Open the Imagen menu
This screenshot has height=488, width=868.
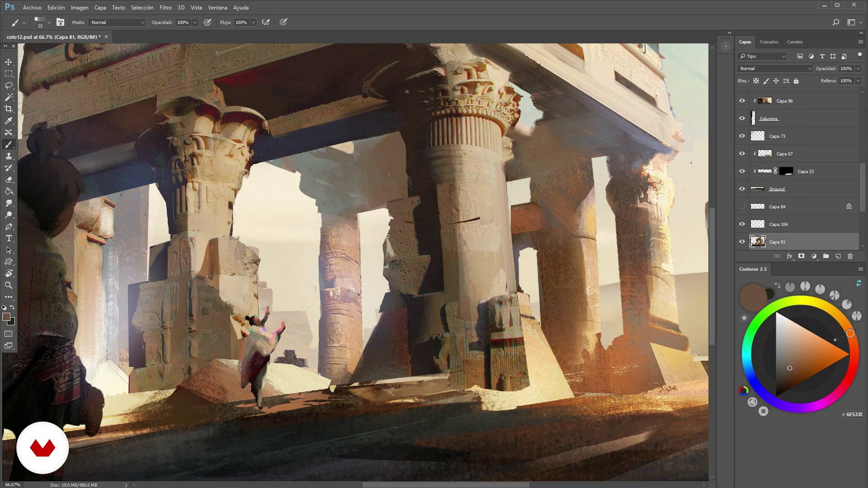[80, 8]
